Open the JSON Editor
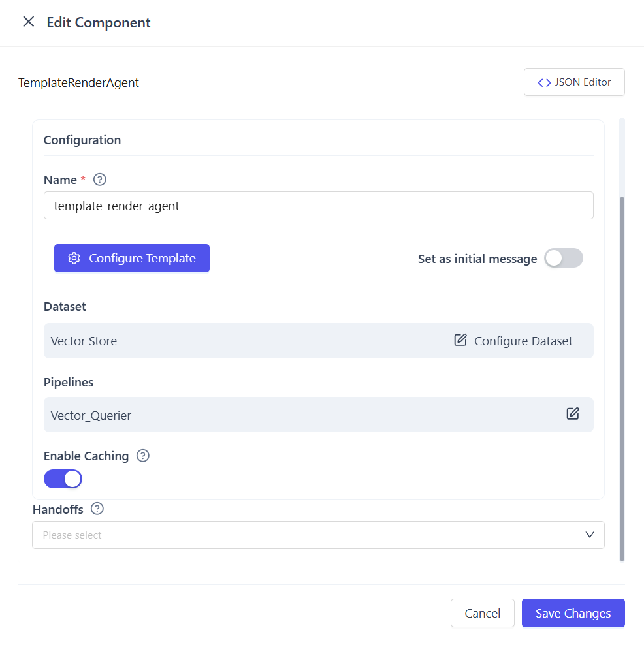This screenshot has height=645, width=644. tap(574, 82)
